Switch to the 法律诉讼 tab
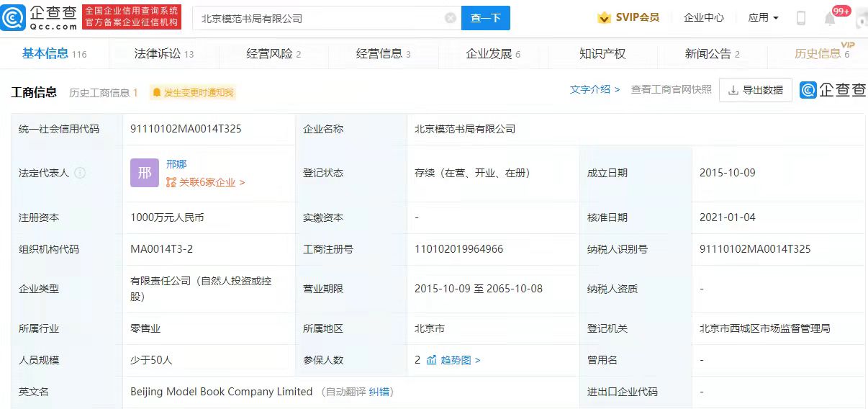The width and height of the screenshot is (868, 409). pyautogui.click(x=164, y=53)
